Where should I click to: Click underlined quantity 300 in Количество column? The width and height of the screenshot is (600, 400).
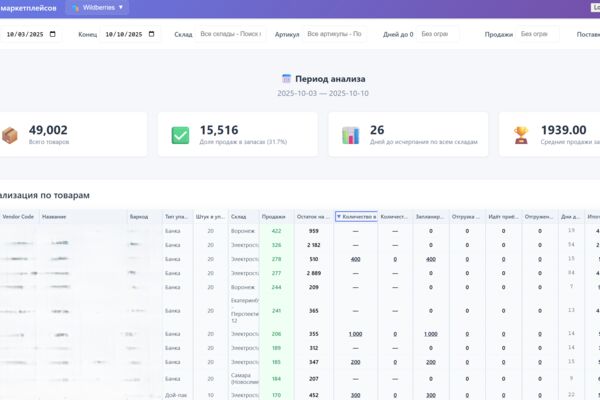pyautogui.click(x=355, y=395)
